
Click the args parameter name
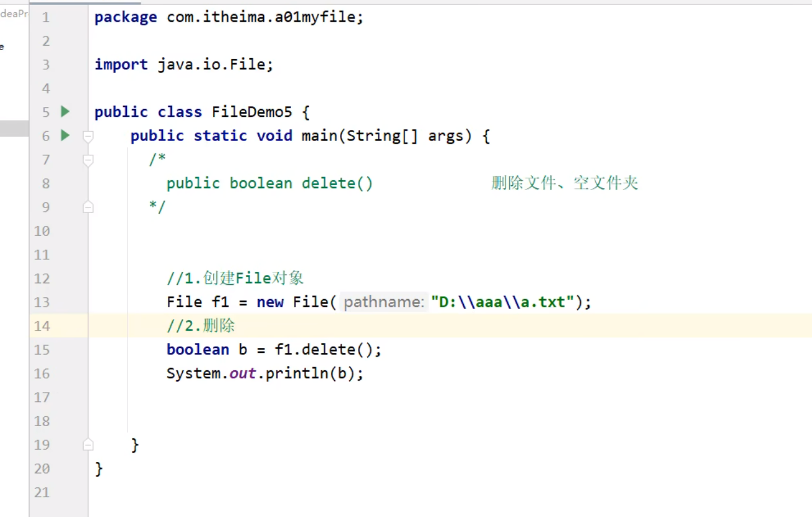coord(445,136)
